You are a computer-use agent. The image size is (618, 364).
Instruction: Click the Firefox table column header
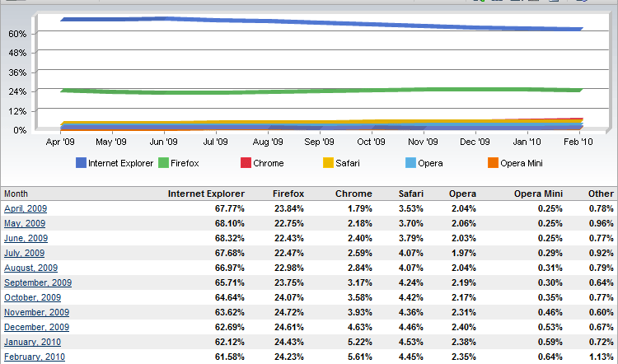(x=288, y=194)
